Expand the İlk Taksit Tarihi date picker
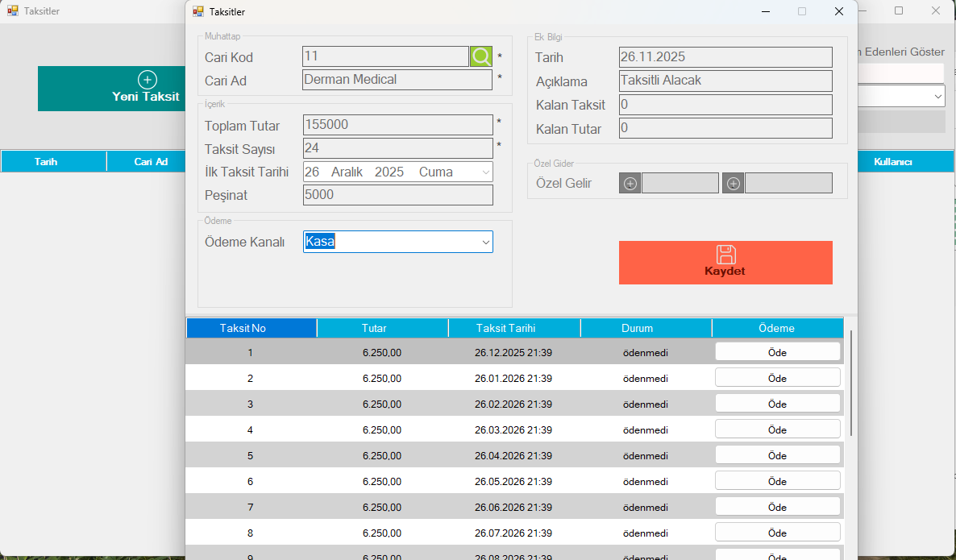 [x=485, y=172]
